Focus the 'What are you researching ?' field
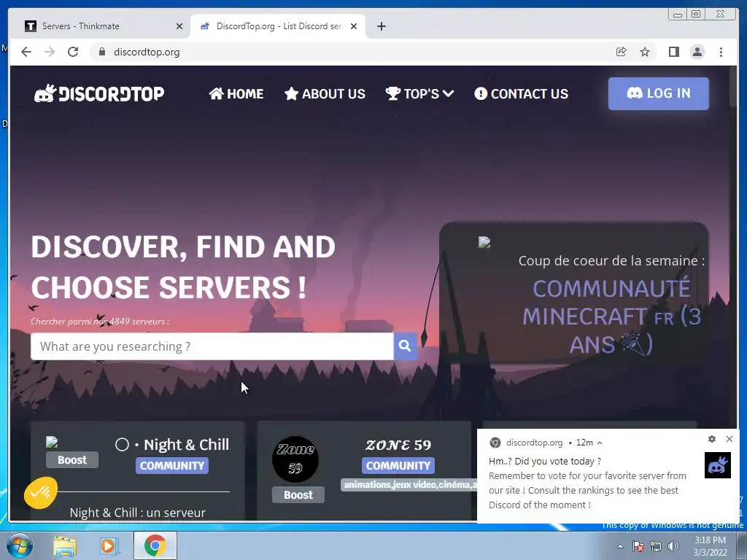 click(212, 346)
